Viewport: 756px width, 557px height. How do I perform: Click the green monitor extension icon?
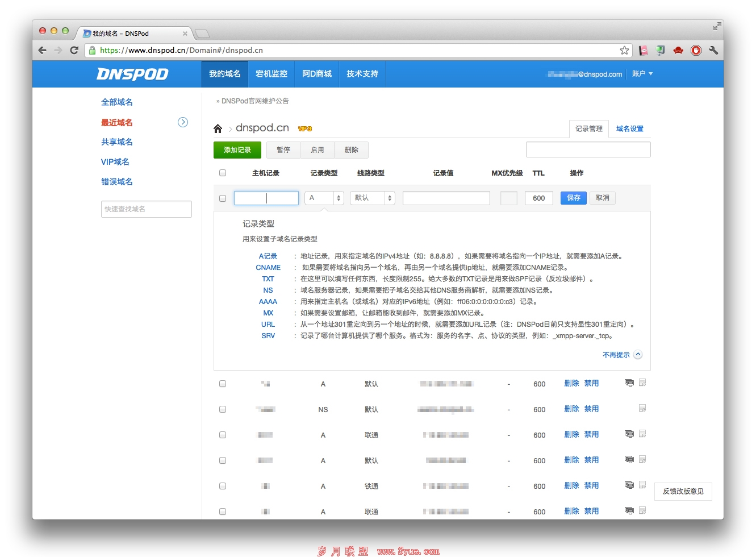[x=661, y=50]
